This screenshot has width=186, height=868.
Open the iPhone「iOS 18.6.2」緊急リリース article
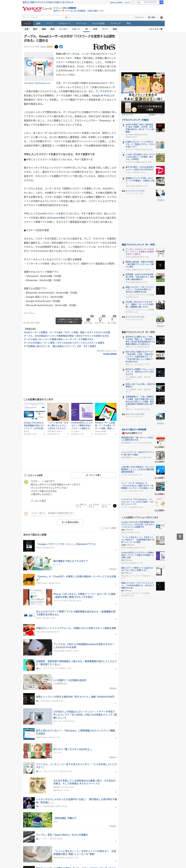[x=84, y=595]
